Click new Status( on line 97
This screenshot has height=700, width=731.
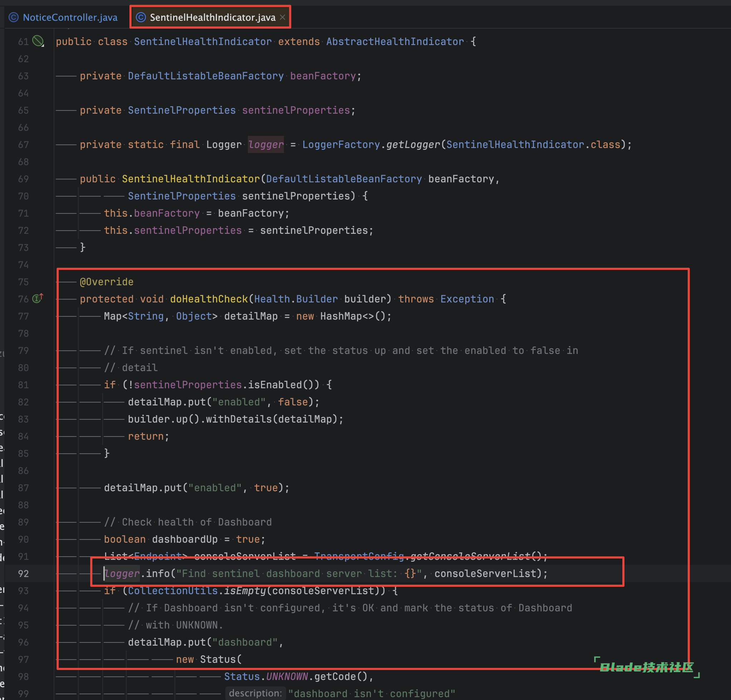209,659
